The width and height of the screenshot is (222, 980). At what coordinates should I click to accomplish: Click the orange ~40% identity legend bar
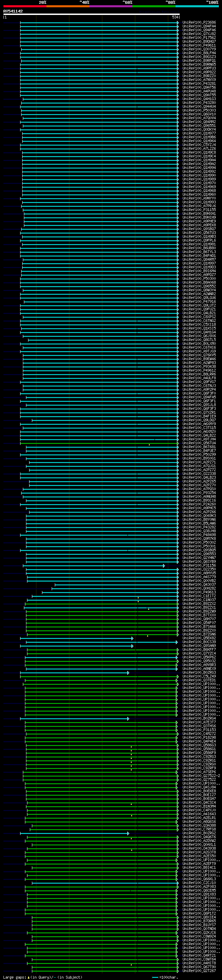(68, 6)
